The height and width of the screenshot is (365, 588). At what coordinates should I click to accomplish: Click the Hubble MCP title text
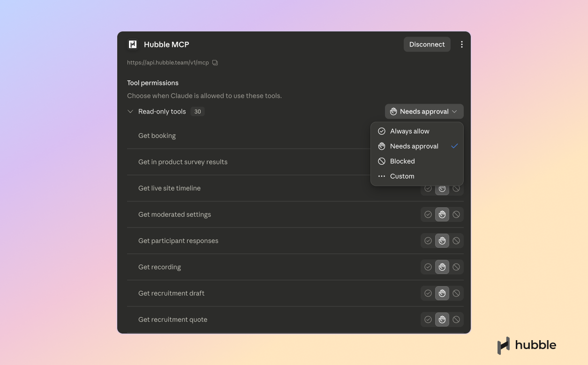(166, 45)
